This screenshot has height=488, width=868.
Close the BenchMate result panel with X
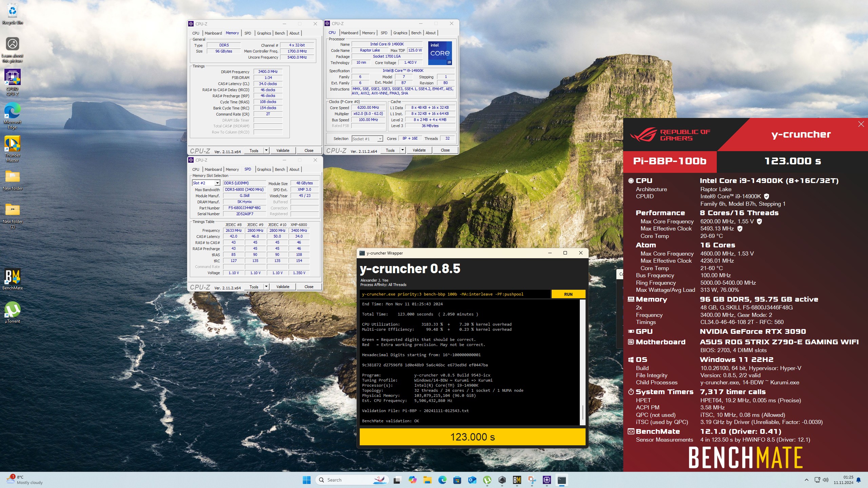861,124
